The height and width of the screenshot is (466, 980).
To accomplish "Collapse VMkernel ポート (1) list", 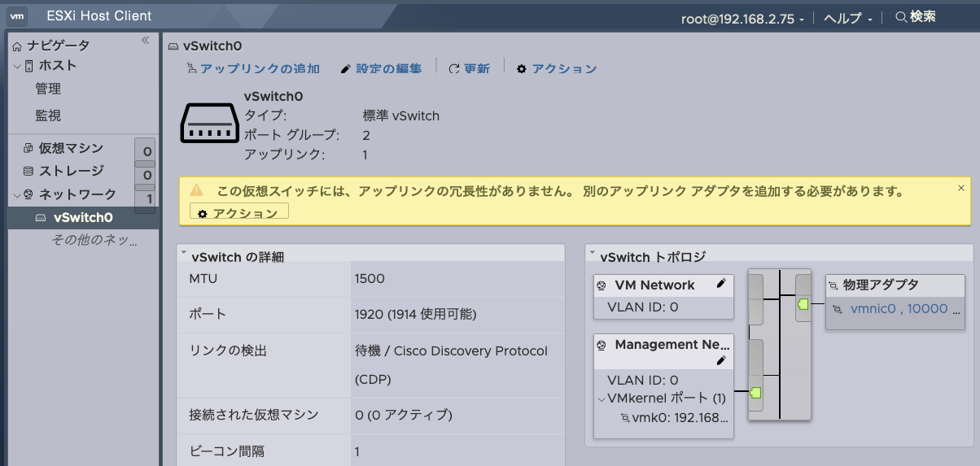I will point(602,399).
